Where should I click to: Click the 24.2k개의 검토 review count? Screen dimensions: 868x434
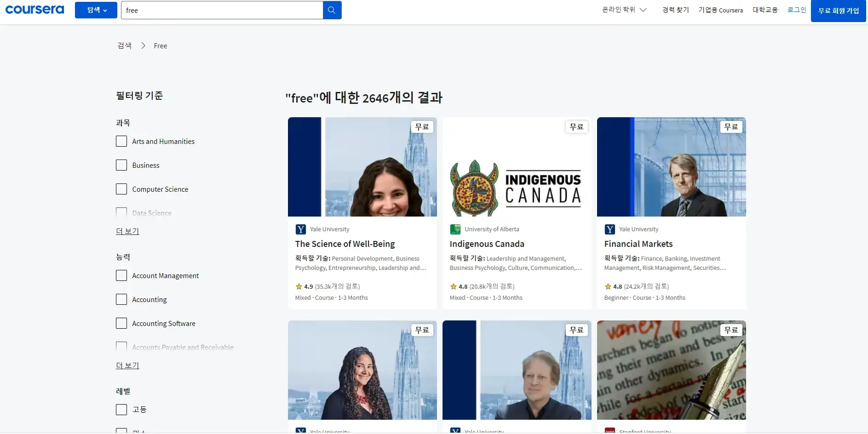coord(646,286)
